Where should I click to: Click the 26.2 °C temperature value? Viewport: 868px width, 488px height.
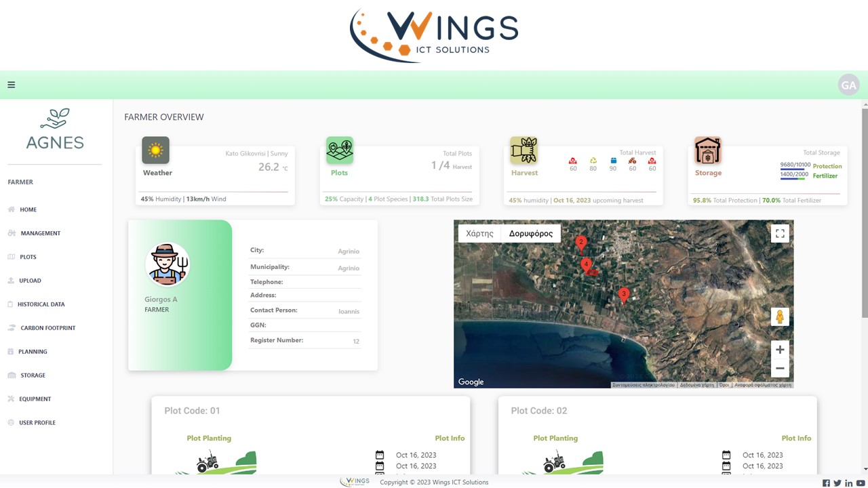273,167
